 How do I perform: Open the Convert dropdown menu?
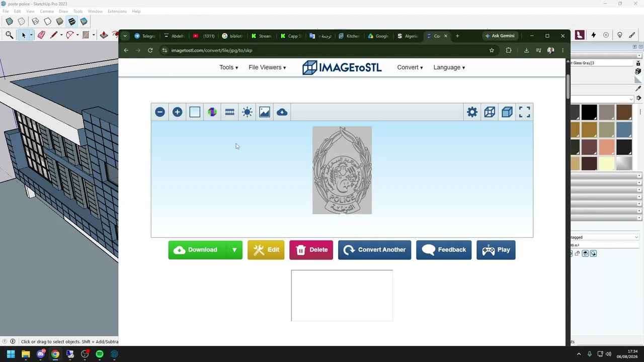(410, 67)
